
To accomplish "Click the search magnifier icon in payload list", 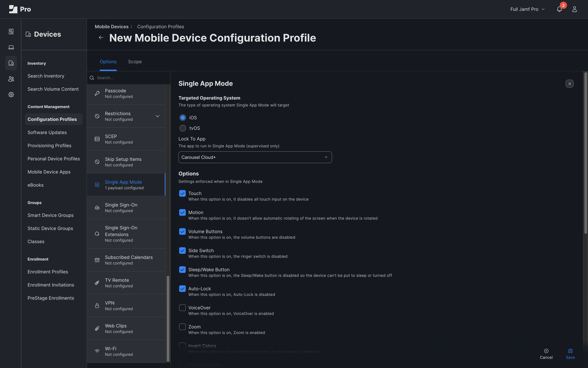I will pyautogui.click(x=92, y=78).
